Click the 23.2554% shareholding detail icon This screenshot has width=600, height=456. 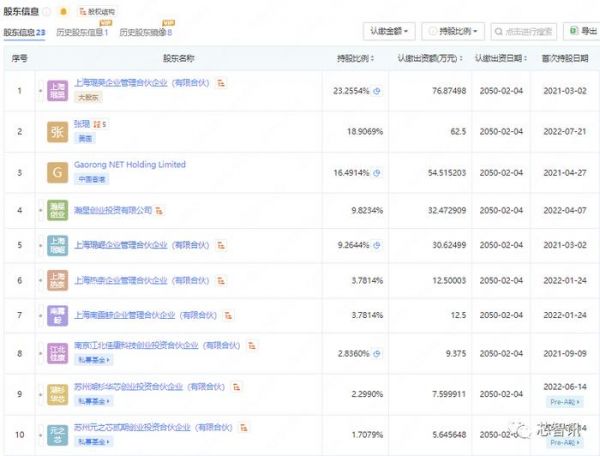point(376,90)
